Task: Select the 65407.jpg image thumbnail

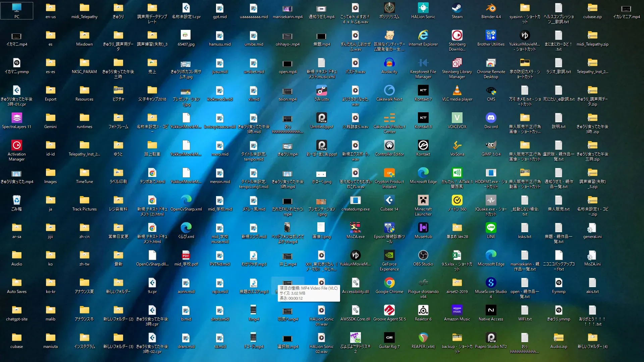Action: (x=186, y=36)
